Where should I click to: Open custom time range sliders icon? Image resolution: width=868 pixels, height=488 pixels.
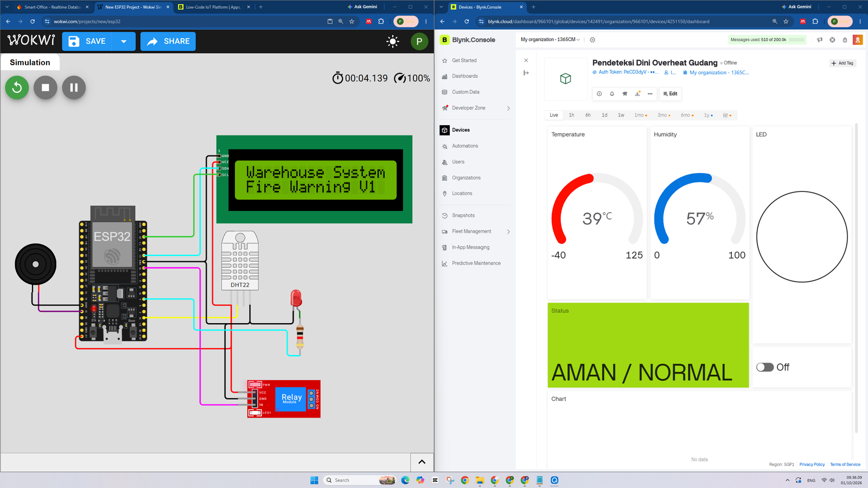[727, 115]
